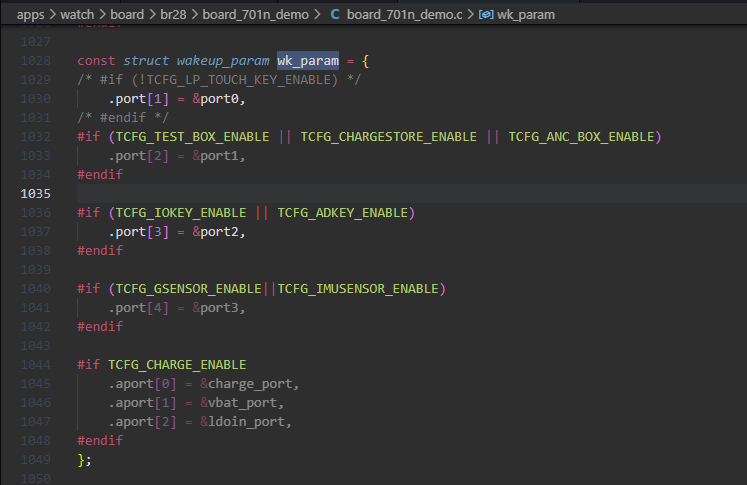Open the 'board_701n_demo' folder breadcrumb
747x485 pixels.
[x=255, y=15]
